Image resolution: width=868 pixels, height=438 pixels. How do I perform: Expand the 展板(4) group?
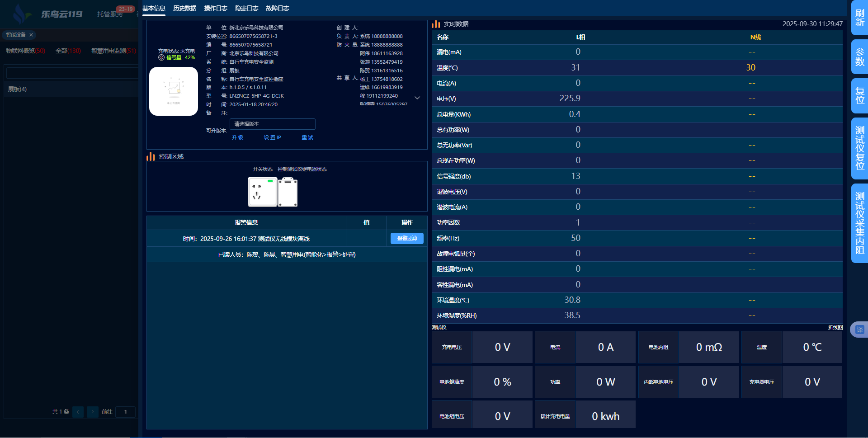[x=17, y=89]
